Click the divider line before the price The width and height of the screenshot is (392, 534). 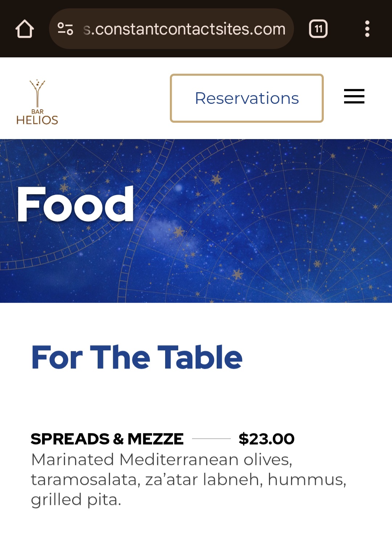(211, 439)
